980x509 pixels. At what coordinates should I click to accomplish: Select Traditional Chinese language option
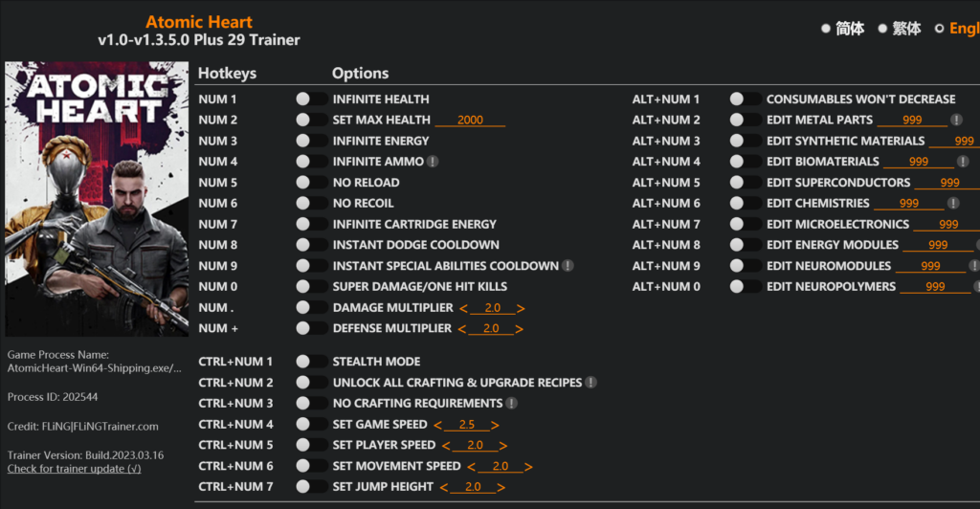(x=882, y=29)
